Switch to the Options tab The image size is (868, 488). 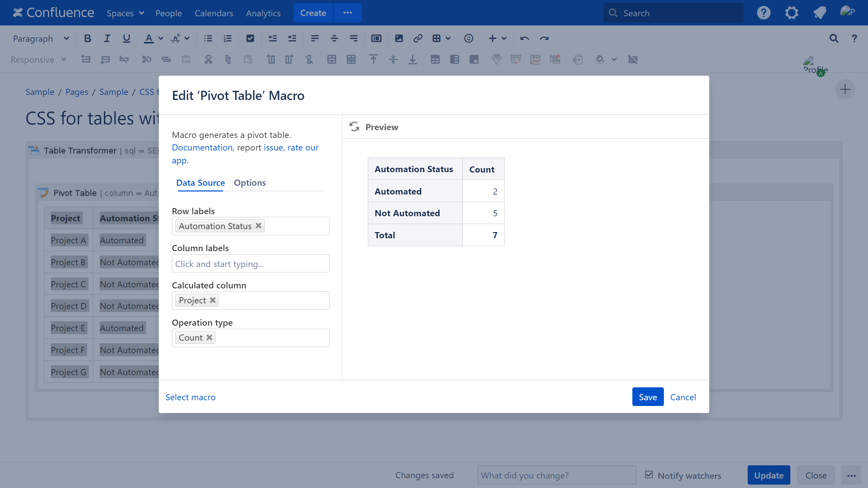point(250,183)
